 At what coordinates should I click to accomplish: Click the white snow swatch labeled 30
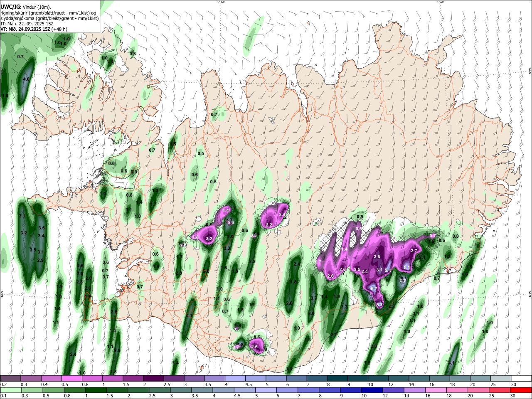tap(520, 378)
